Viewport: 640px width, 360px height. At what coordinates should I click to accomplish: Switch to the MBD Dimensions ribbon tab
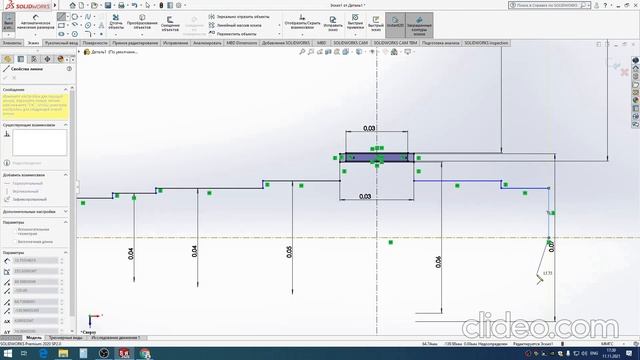241,43
